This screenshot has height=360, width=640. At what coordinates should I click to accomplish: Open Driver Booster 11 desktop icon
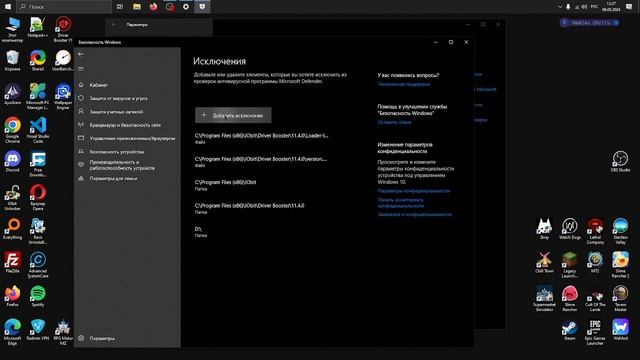63,29
